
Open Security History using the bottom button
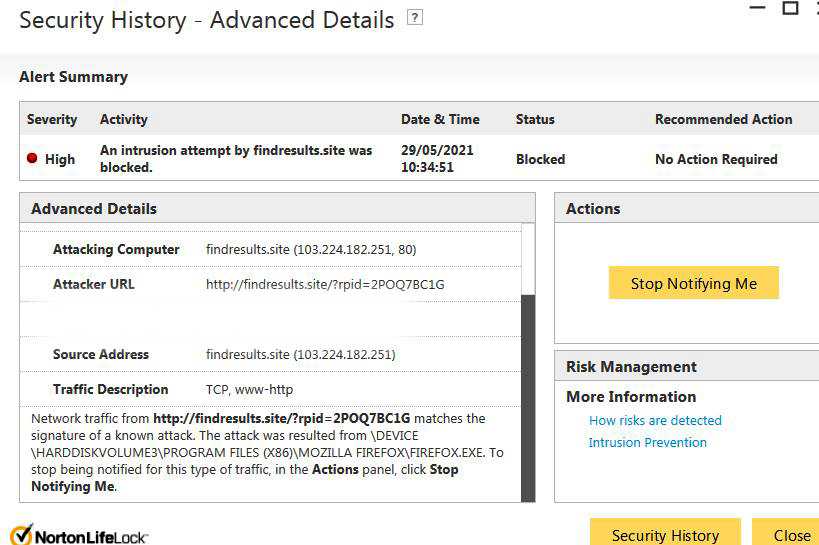point(665,535)
